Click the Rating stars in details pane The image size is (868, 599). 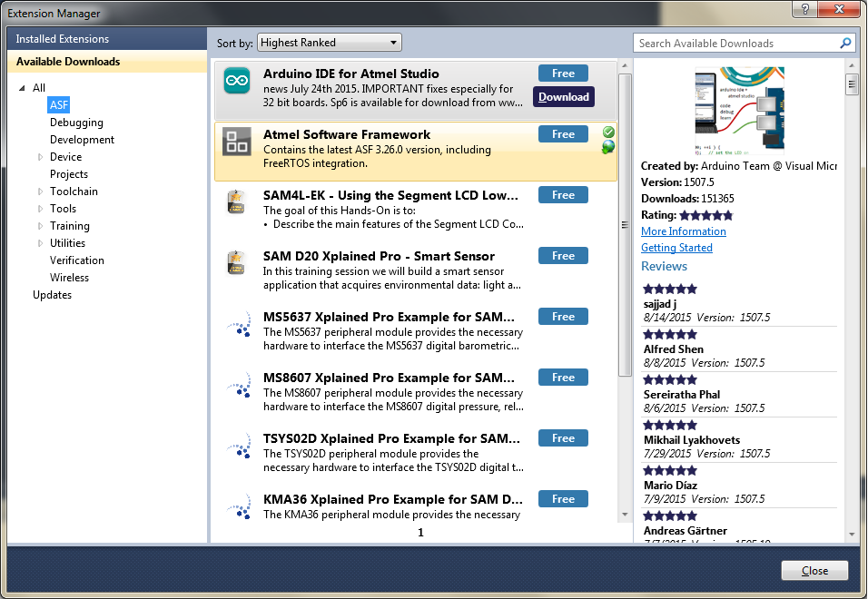[706, 215]
